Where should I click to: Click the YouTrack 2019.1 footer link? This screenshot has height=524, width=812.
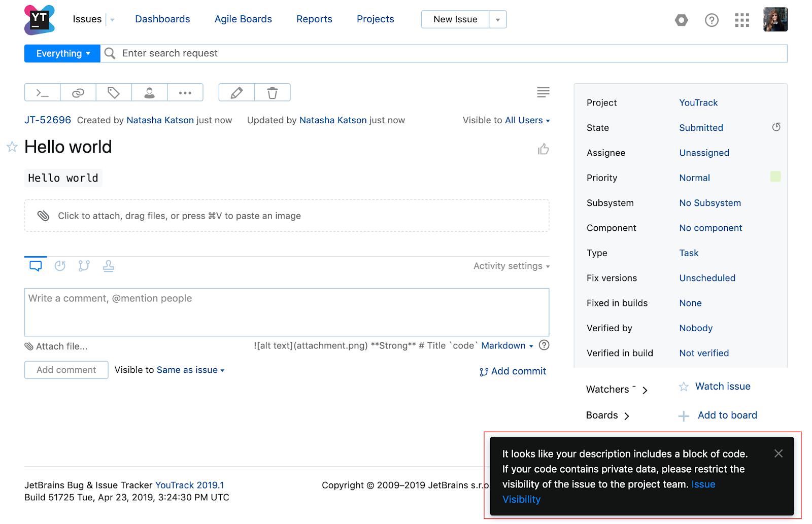(x=189, y=485)
